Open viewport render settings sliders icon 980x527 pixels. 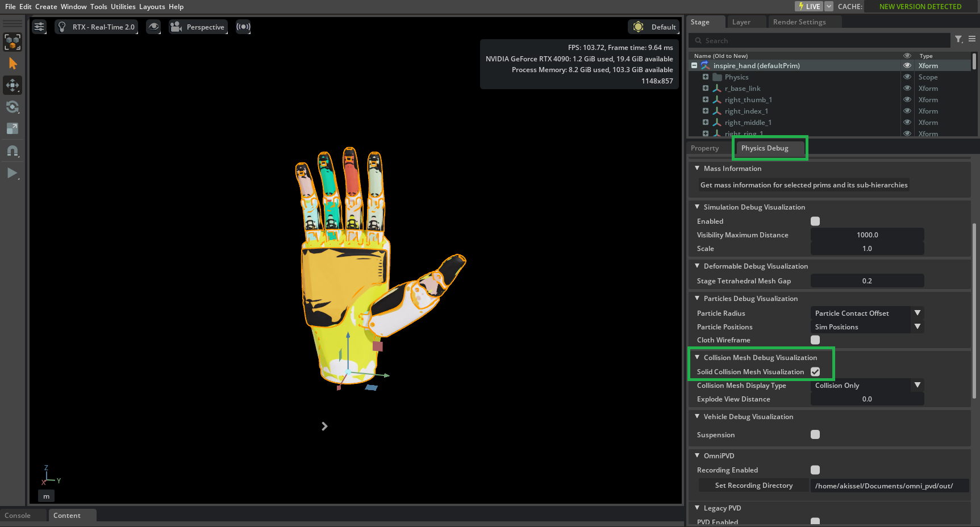point(39,27)
